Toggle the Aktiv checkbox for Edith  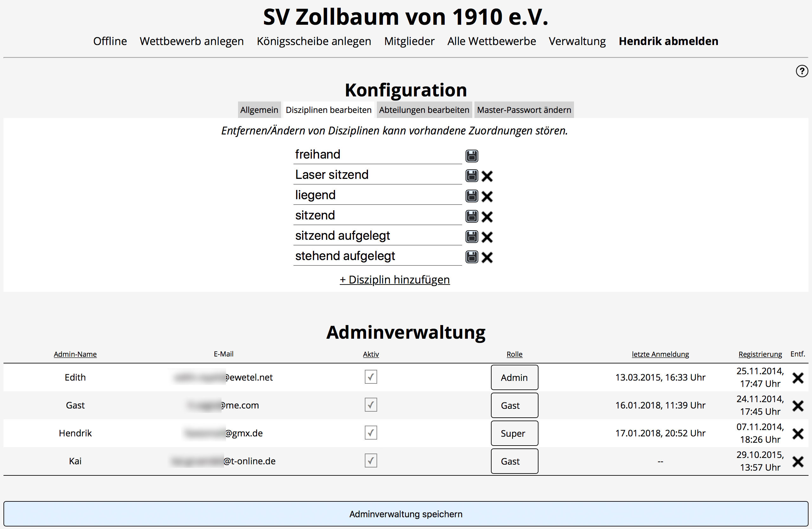[371, 377]
